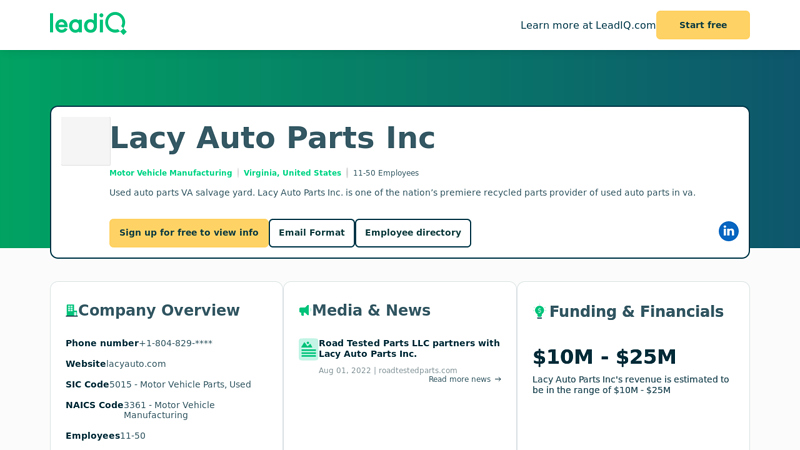
Task: Follow the Learn more at LeadIQ.com link
Action: [x=588, y=26]
